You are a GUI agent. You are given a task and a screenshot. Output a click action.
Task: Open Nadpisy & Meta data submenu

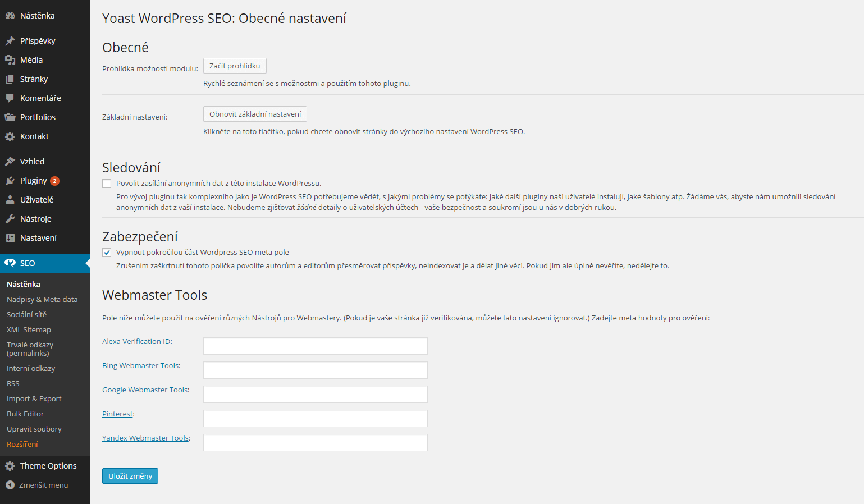coord(42,300)
